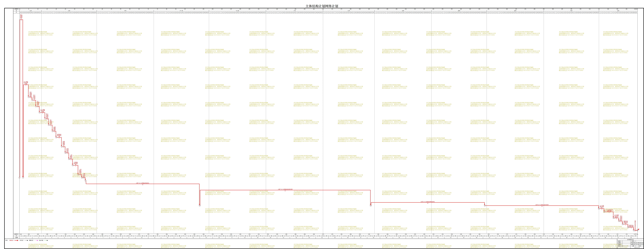Click the 九月 month header
The image size is (644, 249).
coord(69,11)
